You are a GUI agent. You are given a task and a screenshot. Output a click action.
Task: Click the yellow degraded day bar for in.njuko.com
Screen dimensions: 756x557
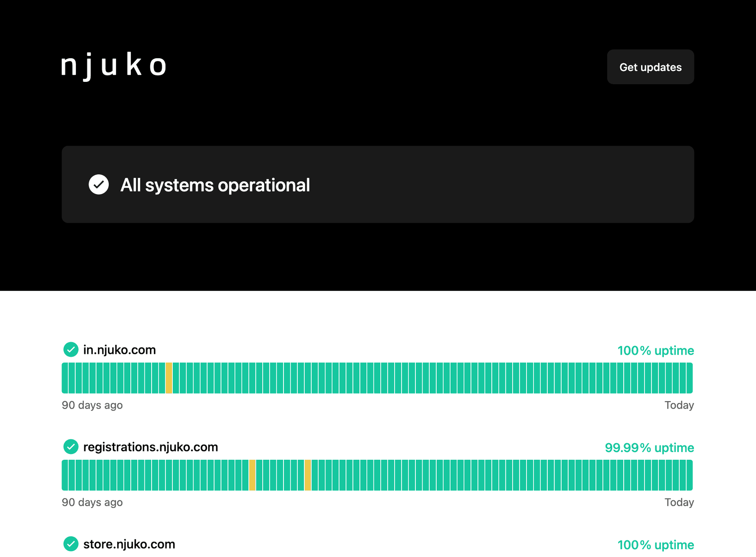(x=169, y=378)
